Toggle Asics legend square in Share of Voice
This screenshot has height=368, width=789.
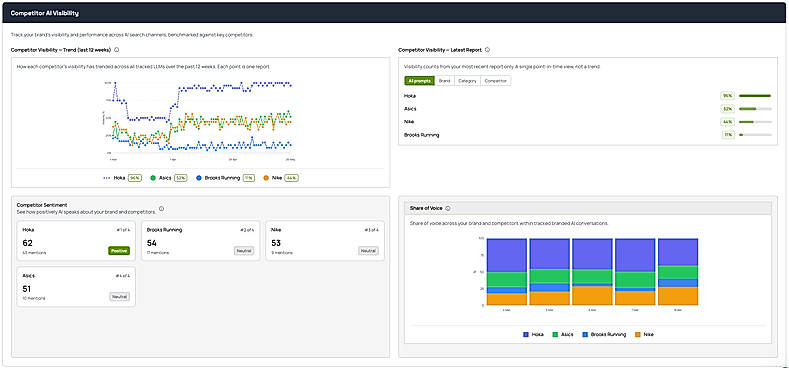555,334
